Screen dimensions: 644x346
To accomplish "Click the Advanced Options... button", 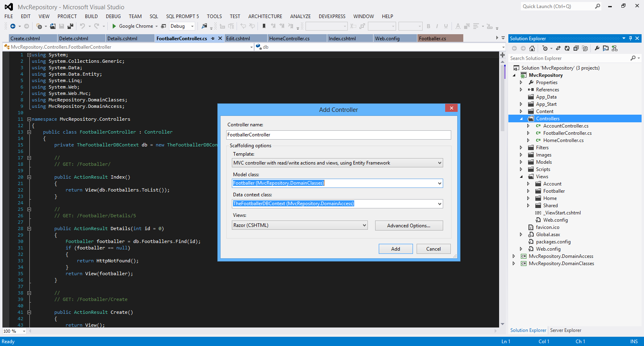I will click(x=409, y=226).
